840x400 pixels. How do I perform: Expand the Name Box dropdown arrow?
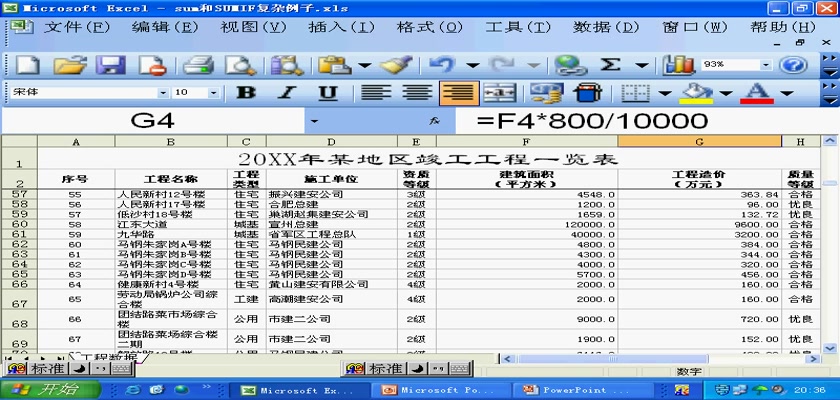pos(314,121)
